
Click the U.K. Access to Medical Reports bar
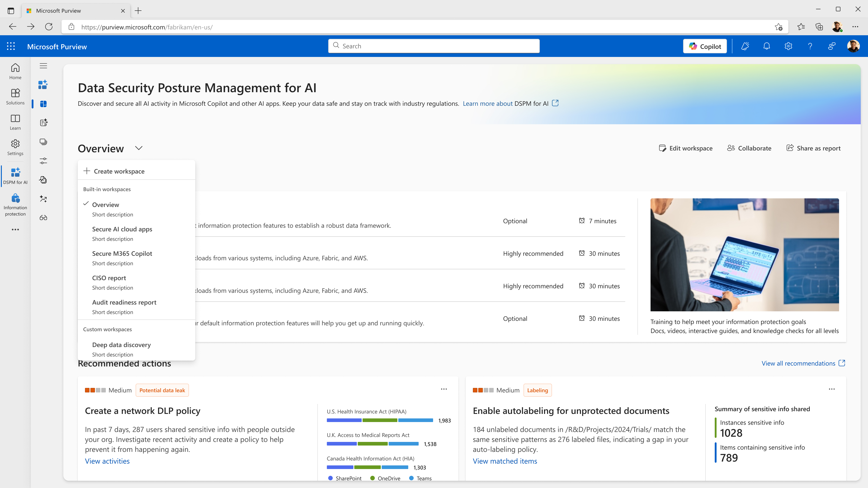point(373,444)
